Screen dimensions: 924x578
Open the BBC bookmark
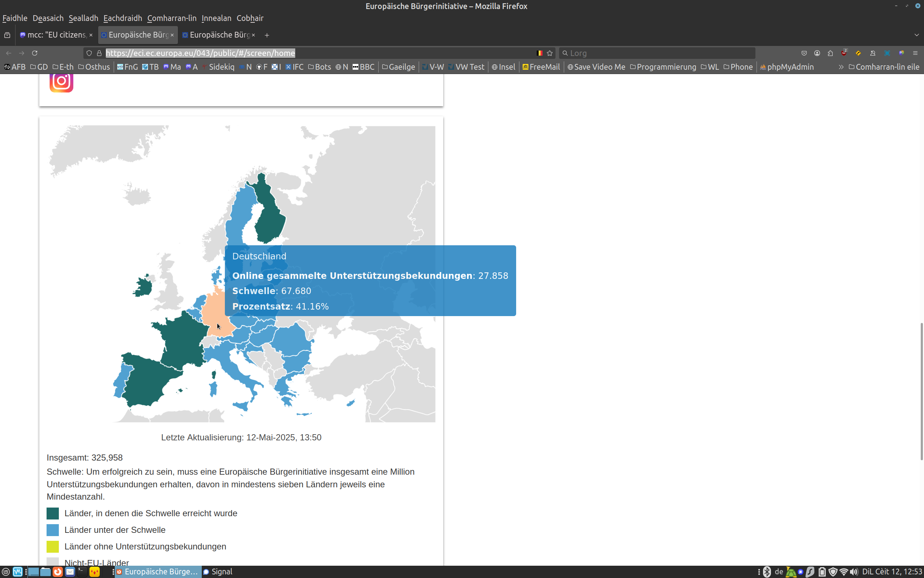[363, 67]
